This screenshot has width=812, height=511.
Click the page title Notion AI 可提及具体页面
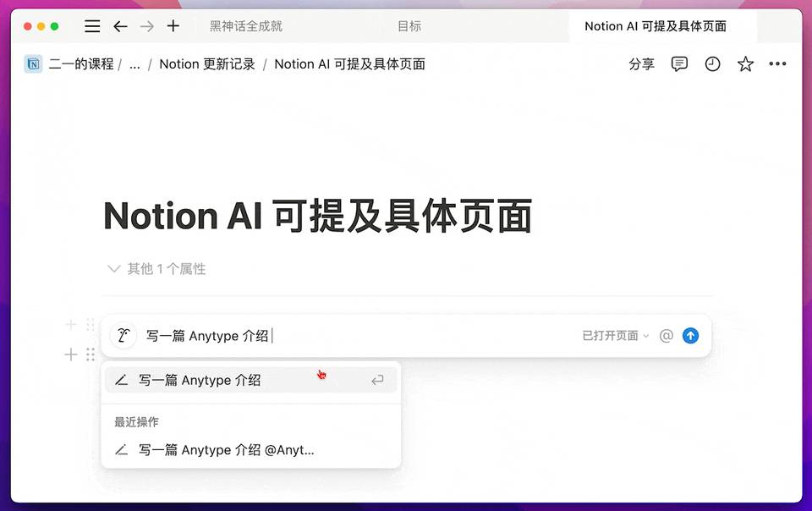coord(317,216)
